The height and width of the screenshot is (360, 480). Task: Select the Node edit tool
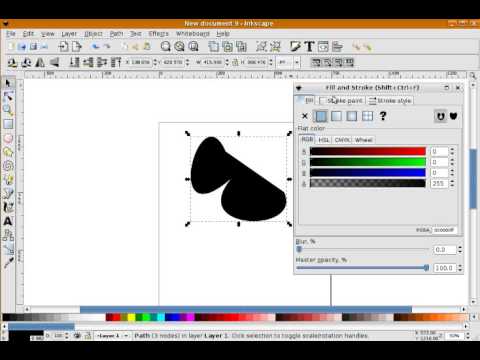point(8,97)
